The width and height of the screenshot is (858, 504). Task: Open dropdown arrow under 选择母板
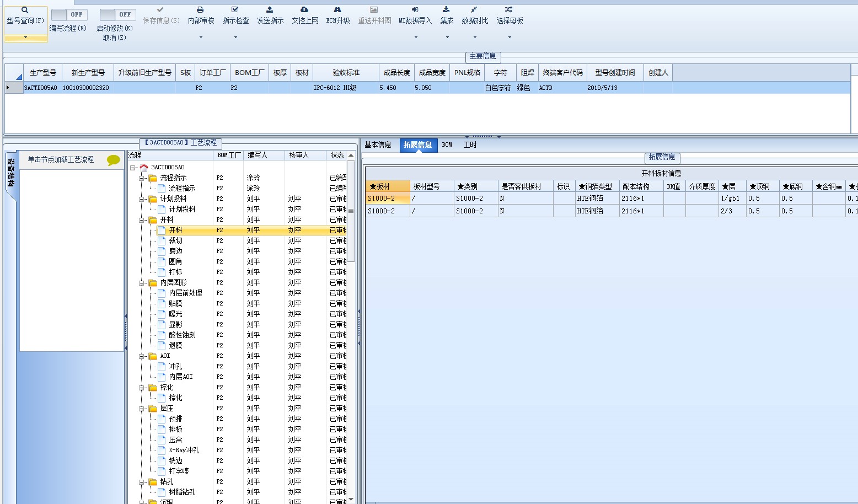(x=510, y=37)
